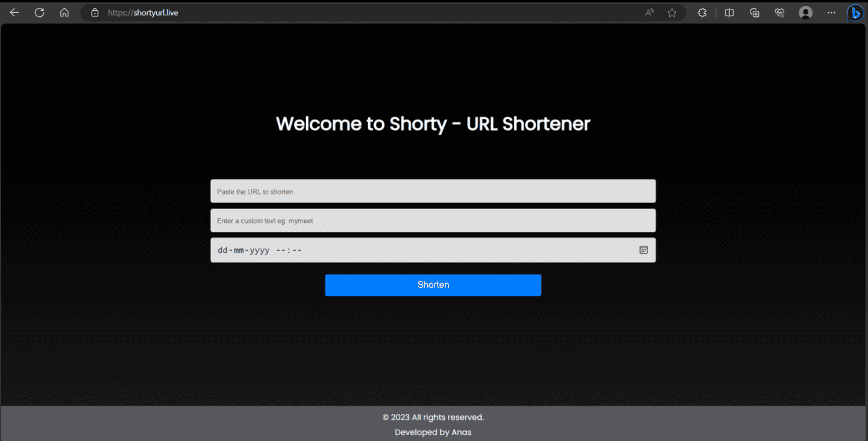868x441 pixels.
Task: Open Browser Essentials heart icon
Action: point(779,13)
